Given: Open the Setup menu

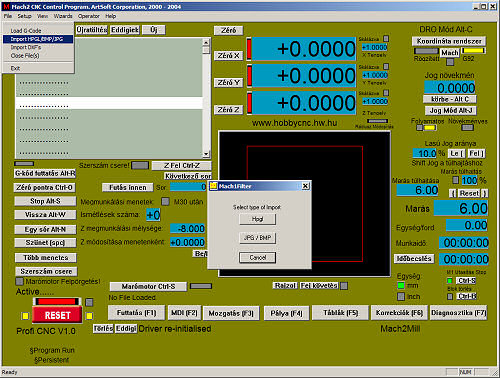Looking at the screenshot, I should coord(24,16).
